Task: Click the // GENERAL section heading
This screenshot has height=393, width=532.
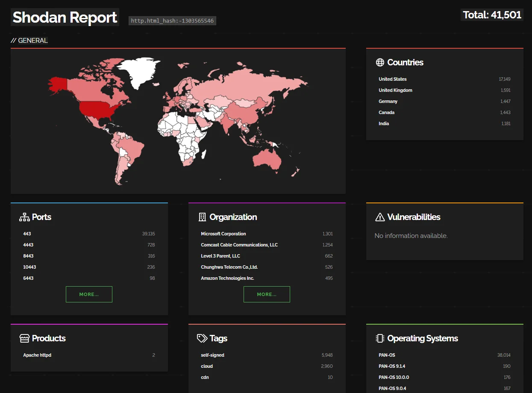Action: 29,41
